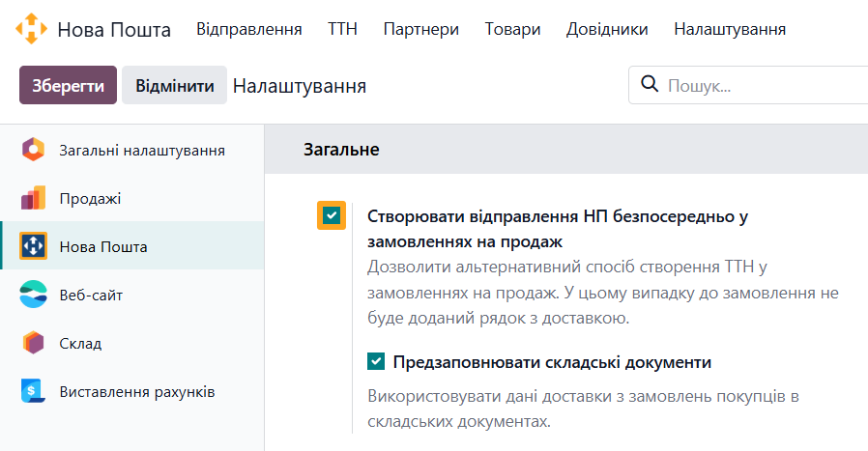868x451 pixels.
Task: Click description starting Використовувати дані доставки
Action: click(583, 409)
